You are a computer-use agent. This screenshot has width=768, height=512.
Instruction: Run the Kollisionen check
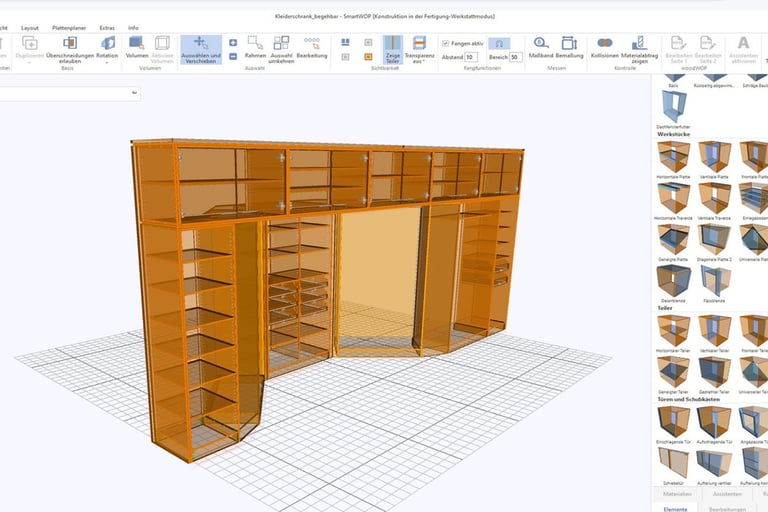pos(605,48)
